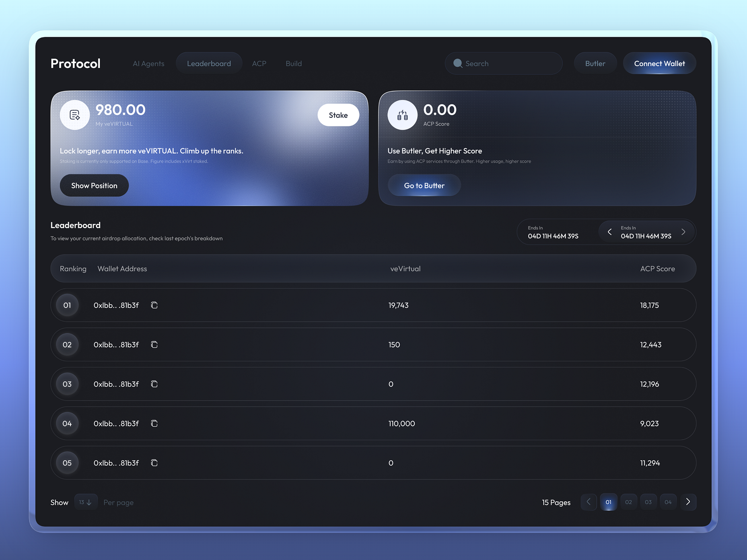
Task: Click the Connect Wallet button
Action: coord(659,63)
